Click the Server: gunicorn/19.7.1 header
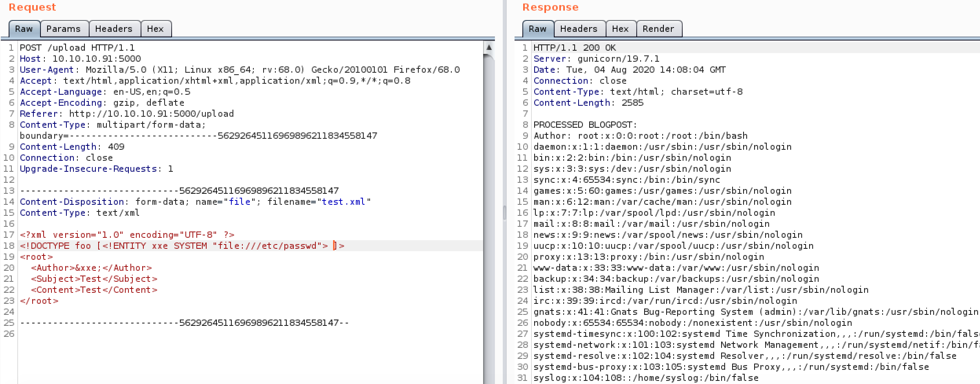980x384 pixels. point(596,59)
